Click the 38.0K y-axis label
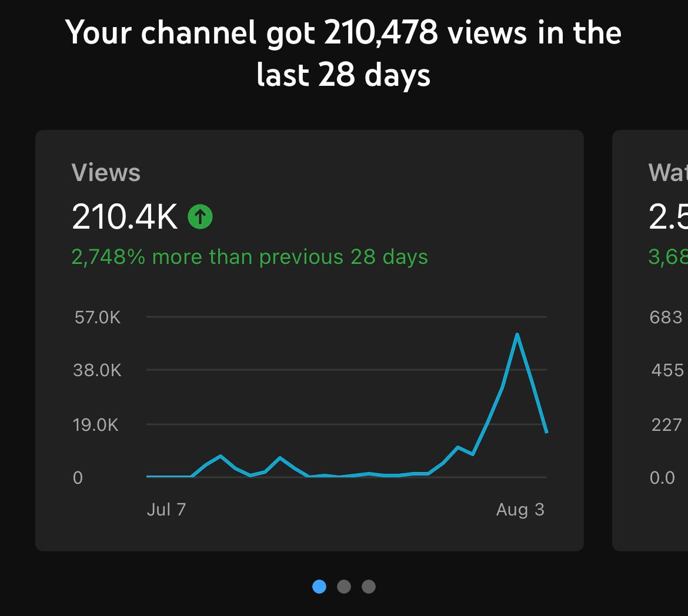The width and height of the screenshot is (688, 616). coord(98,370)
